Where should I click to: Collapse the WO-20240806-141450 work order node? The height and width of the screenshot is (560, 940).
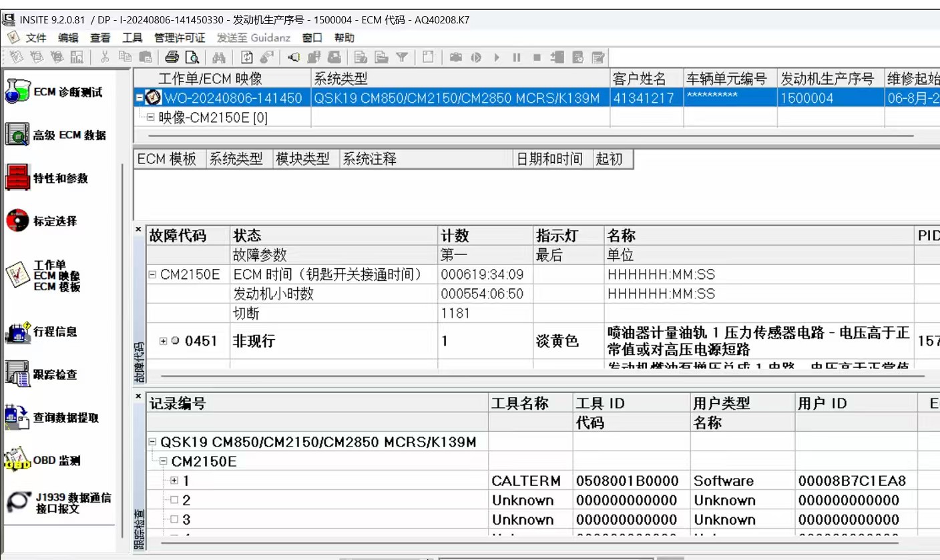click(140, 98)
